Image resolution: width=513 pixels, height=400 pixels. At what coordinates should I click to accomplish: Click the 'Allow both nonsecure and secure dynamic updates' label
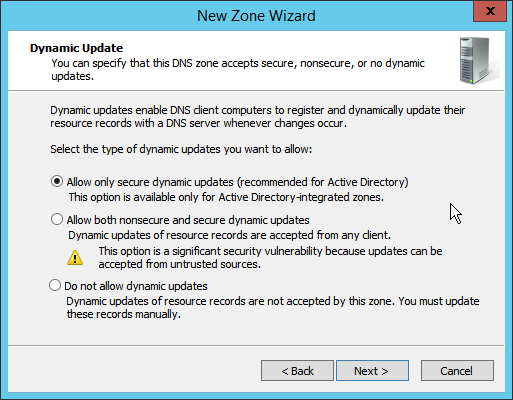point(188,220)
